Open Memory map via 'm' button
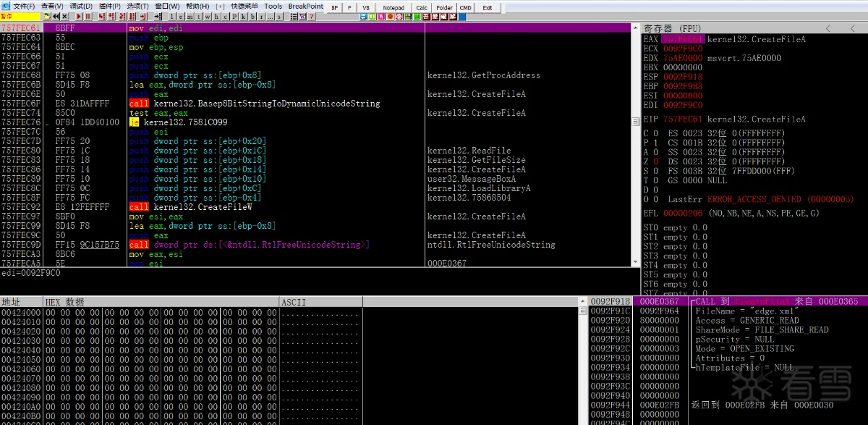Image resolution: width=868 pixels, height=425 pixels. coord(190,16)
